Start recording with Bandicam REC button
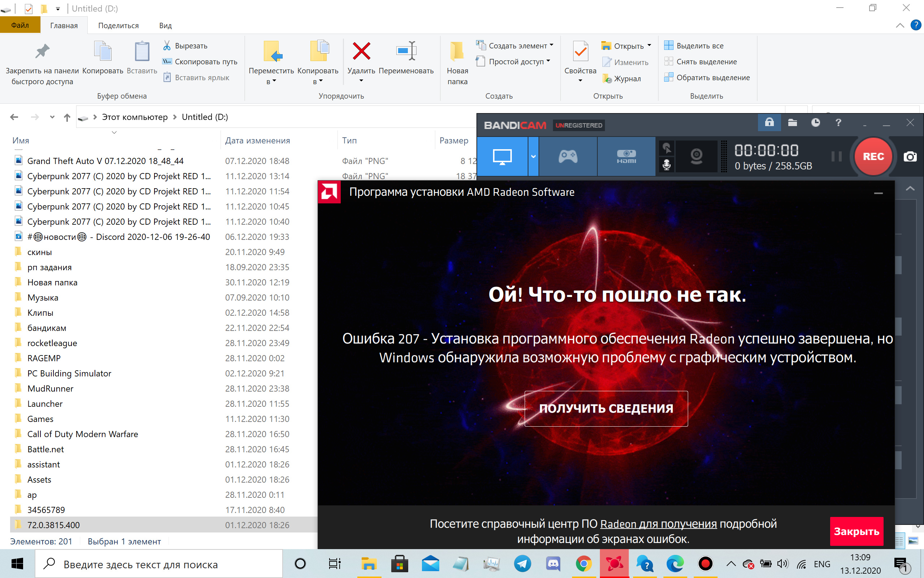 point(873,156)
